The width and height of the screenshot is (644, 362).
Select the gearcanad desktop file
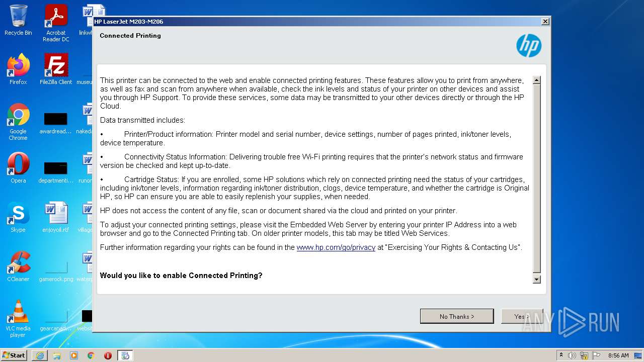(56, 321)
